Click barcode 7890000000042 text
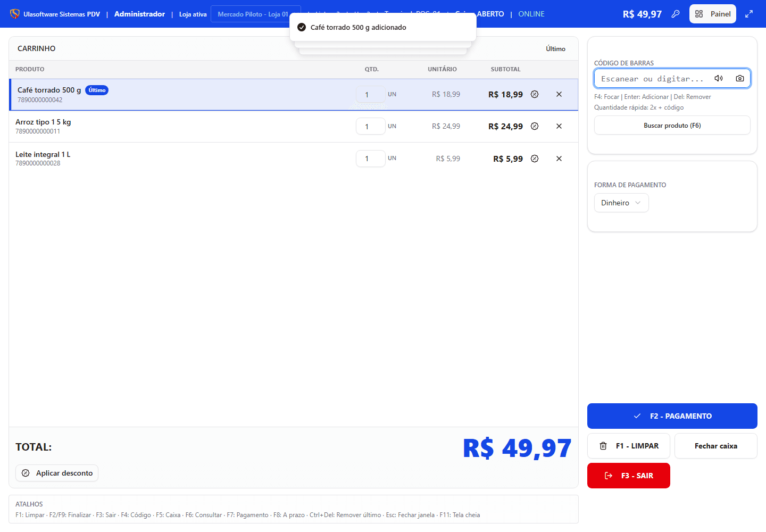 pyautogui.click(x=40, y=100)
